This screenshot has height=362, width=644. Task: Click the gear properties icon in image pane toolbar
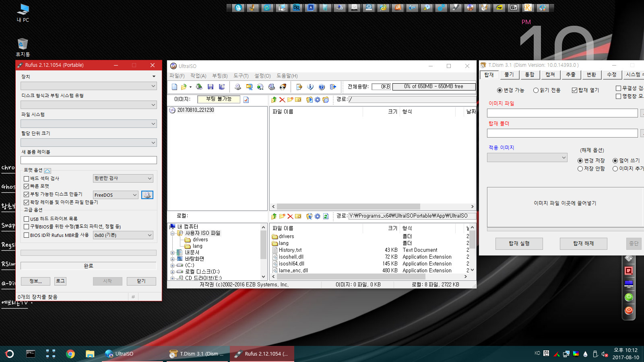(x=318, y=100)
